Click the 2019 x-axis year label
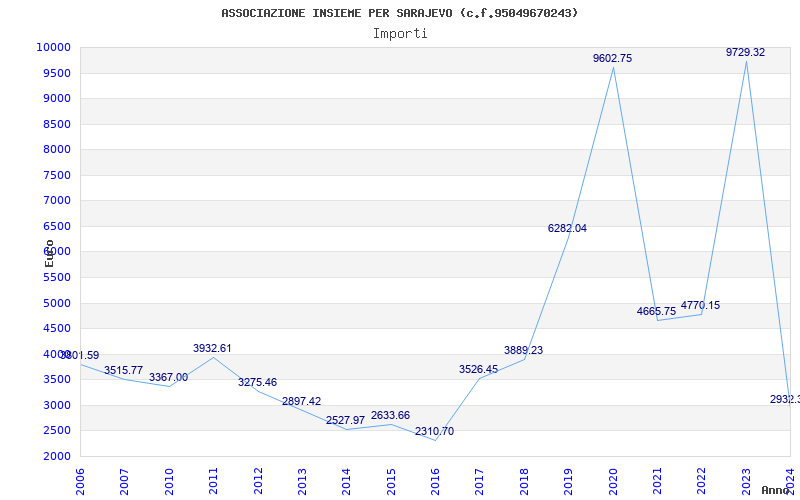 point(568,482)
